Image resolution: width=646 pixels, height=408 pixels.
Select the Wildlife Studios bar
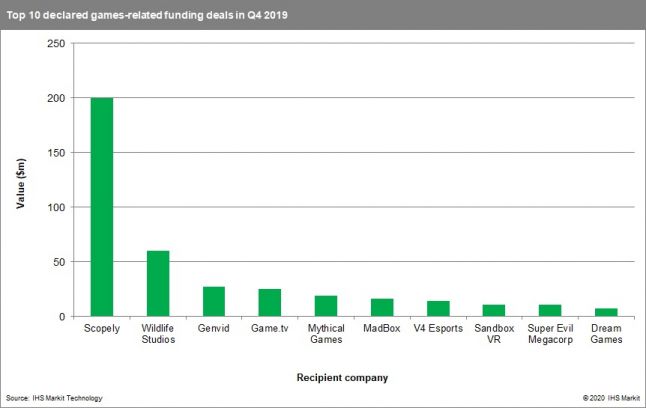pos(157,284)
